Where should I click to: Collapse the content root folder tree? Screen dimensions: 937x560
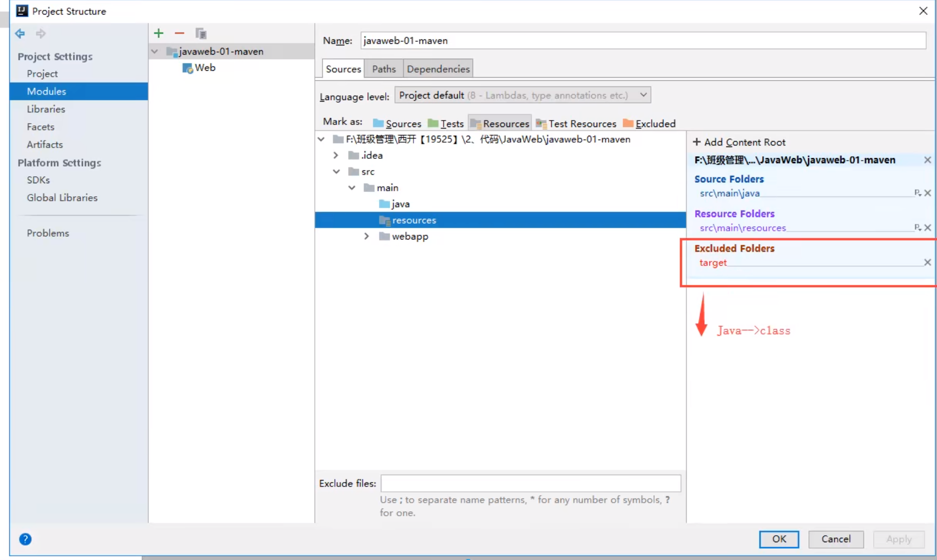coord(321,139)
